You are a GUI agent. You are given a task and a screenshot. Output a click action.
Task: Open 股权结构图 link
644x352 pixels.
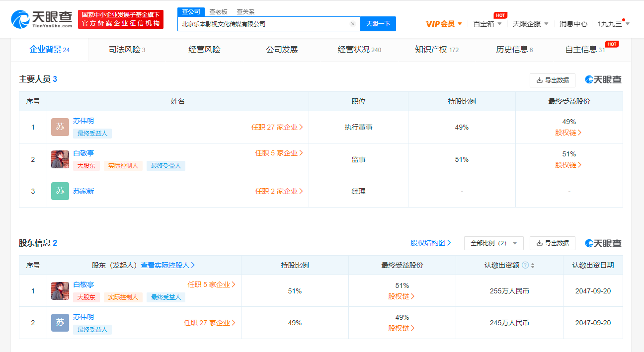point(431,243)
